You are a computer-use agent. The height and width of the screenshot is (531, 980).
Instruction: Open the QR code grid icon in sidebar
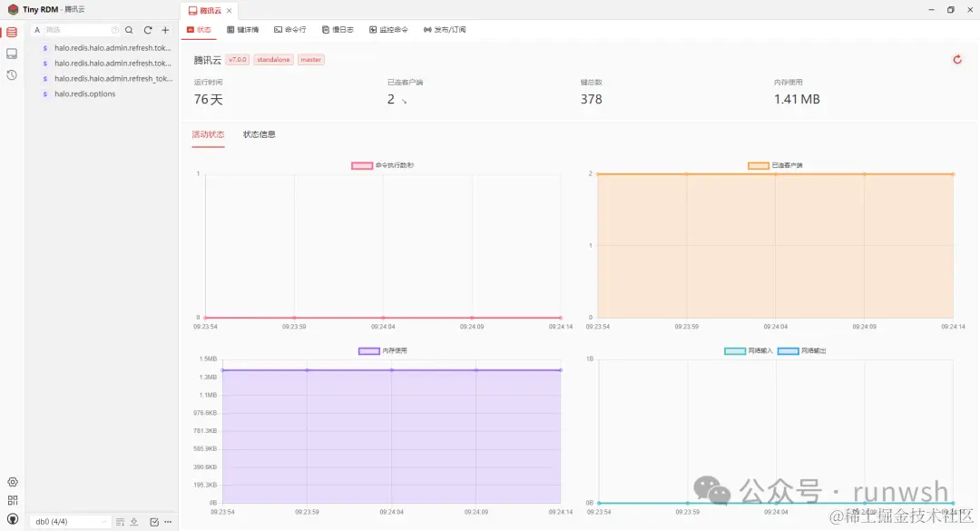[x=13, y=500]
